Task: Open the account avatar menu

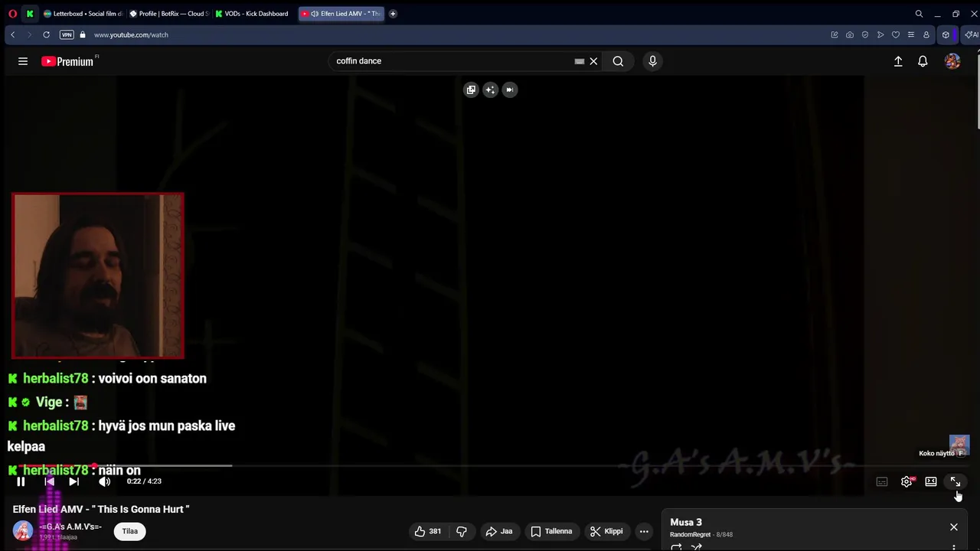Action: 952,61
